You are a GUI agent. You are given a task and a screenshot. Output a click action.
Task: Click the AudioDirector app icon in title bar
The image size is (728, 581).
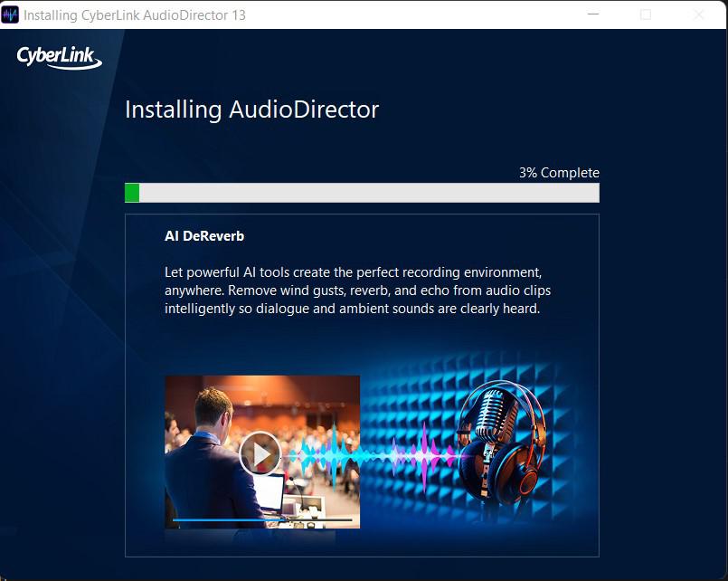coord(10,14)
